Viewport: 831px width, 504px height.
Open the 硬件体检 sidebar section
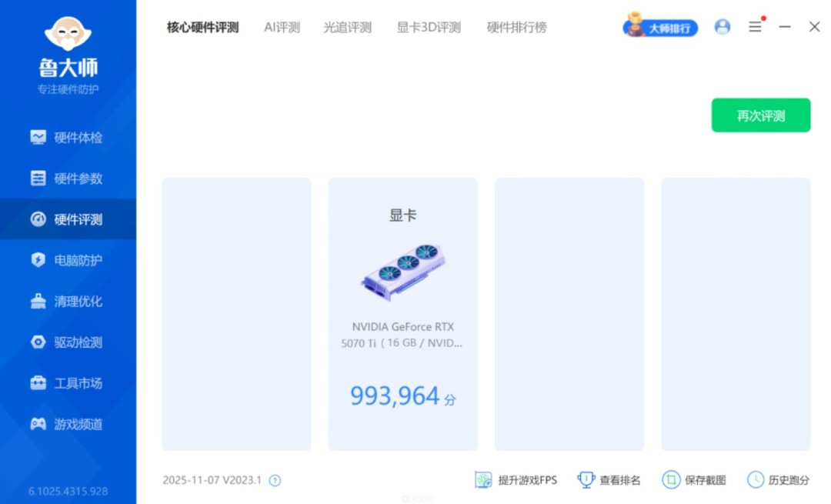coord(68,136)
